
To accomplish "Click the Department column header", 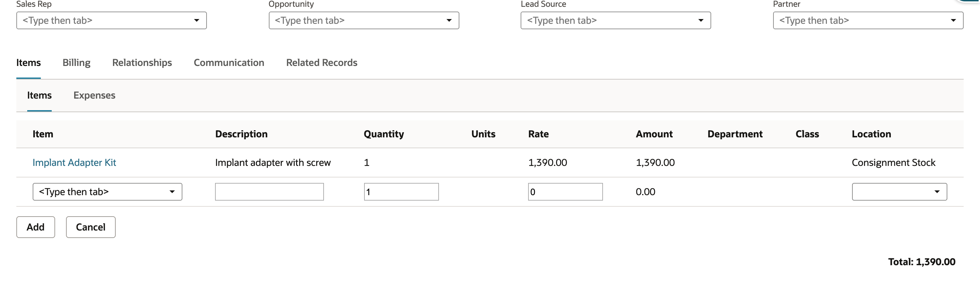I will click(x=735, y=134).
